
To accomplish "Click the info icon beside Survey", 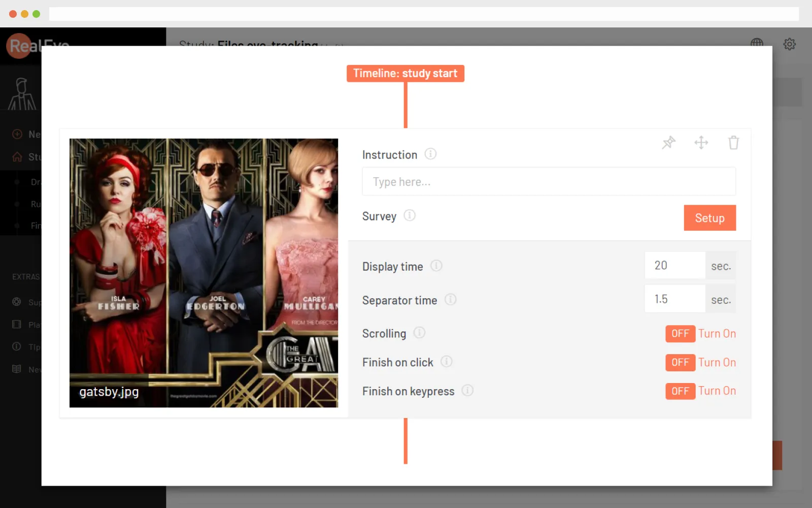I will point(410,216).
